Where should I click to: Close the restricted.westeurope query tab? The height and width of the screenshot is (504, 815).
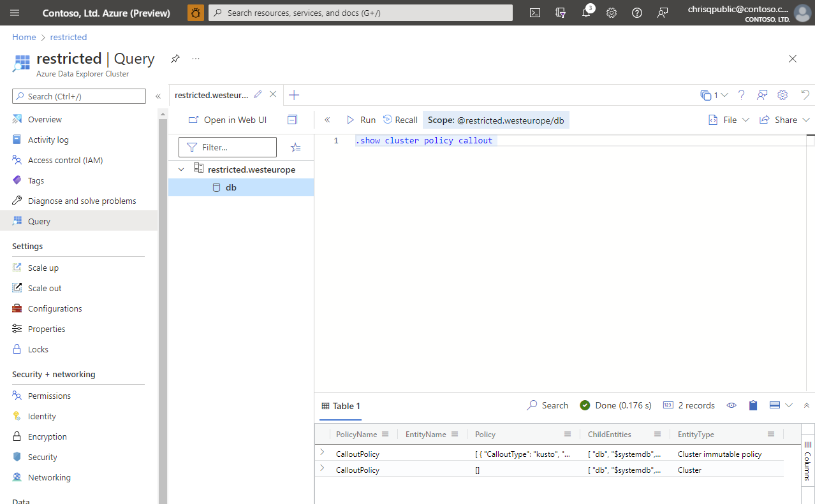click(x=273, y=94)
